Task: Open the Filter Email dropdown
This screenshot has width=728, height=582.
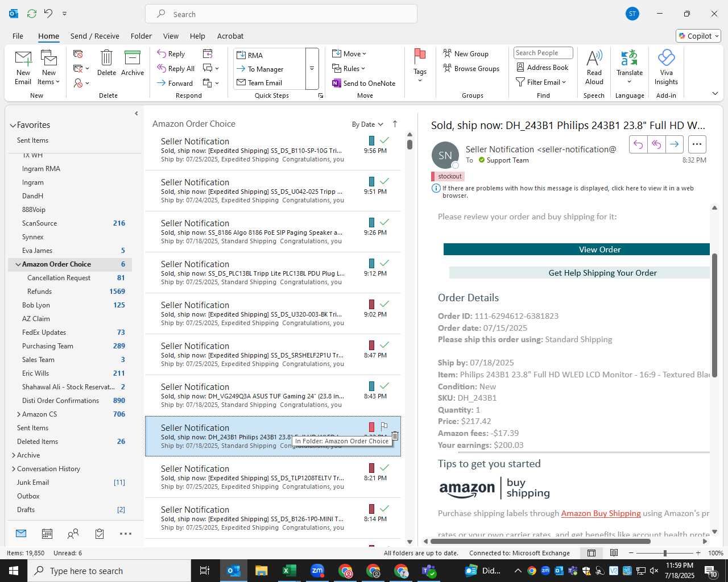Action: tap(541, 82)
